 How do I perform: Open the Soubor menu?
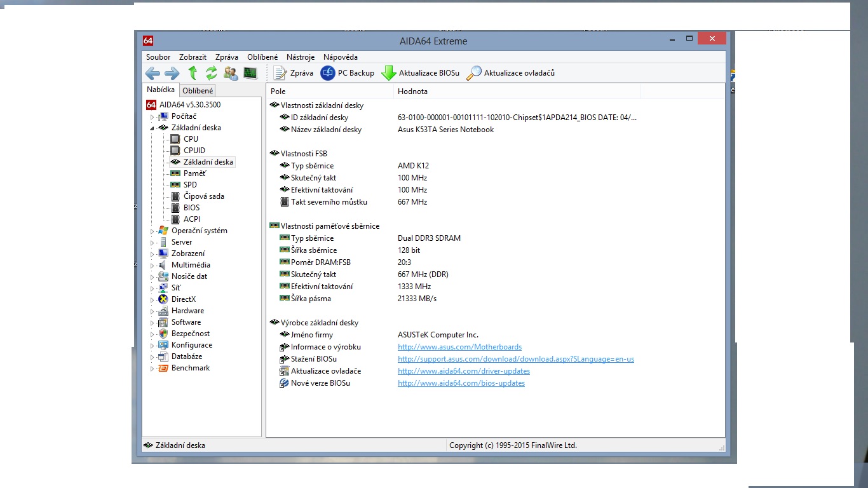(x=158, y=57)
